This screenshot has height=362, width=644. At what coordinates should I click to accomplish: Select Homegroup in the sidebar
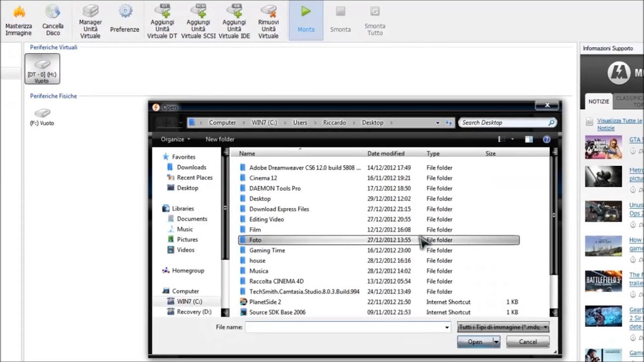[x=183, y=270]
